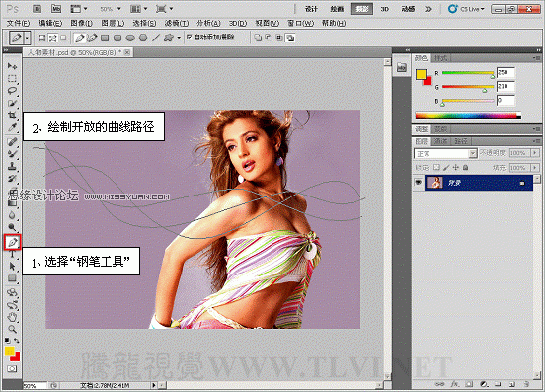The width and height of the screenshot is (545, 392).
Task: Toggle Quick Mask mode
Action: [x=12, y=368]
